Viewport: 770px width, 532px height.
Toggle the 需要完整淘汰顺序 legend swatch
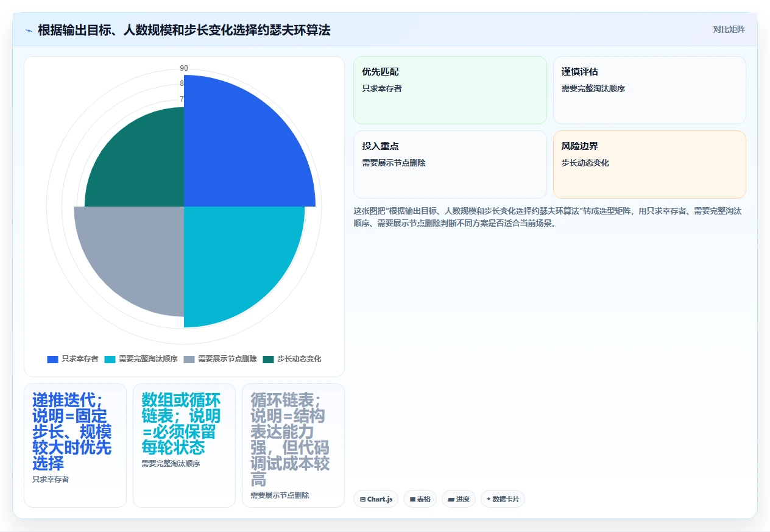110,359
